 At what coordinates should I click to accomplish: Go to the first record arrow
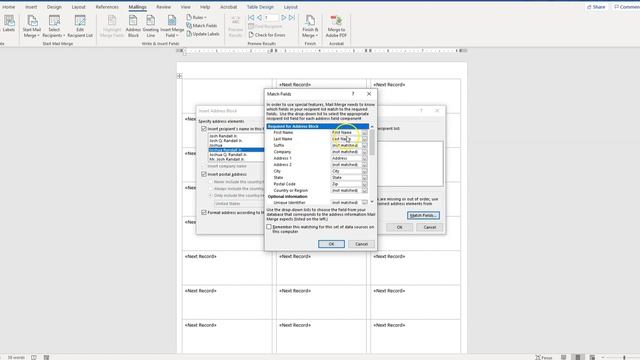[251, 18]
